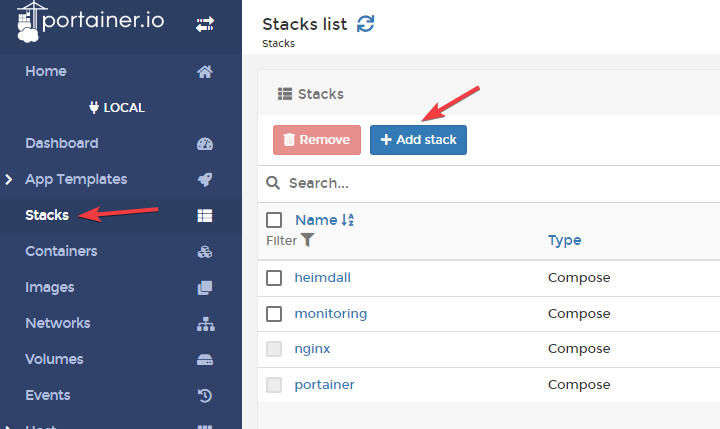Click the Add stack button
The width and height of the screenshot is (720, 429).
tap(418, 140)
